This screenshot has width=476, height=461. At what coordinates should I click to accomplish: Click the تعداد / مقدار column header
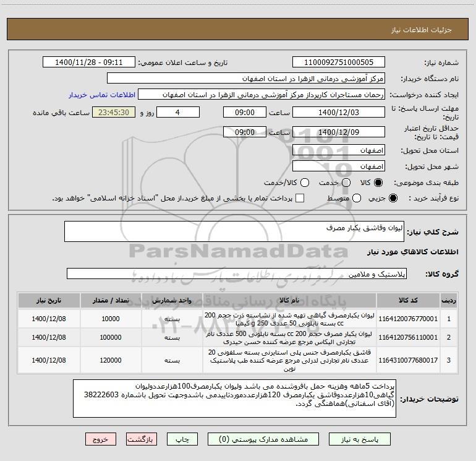tap(111, 300)
